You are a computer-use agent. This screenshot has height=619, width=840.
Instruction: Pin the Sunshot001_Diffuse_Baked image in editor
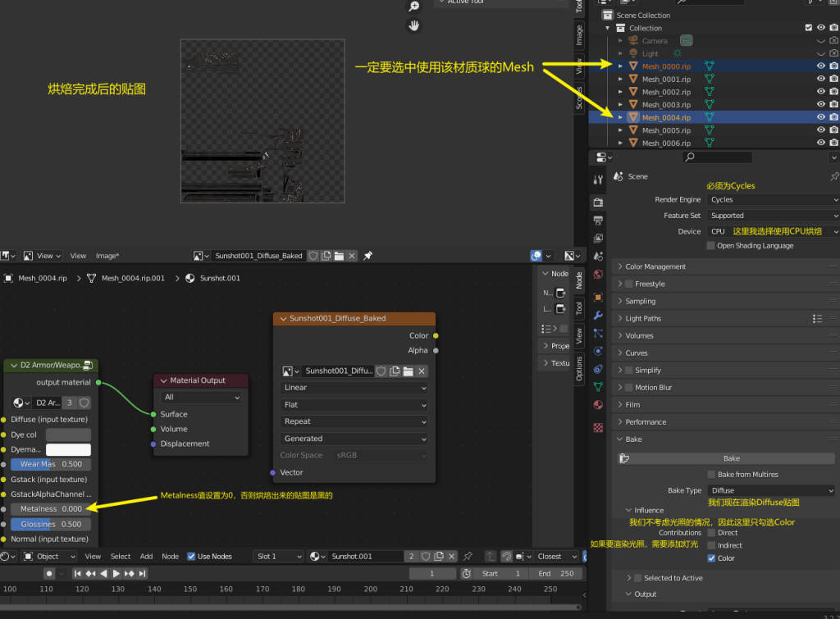pyautogui.click(x=368, y=256)
